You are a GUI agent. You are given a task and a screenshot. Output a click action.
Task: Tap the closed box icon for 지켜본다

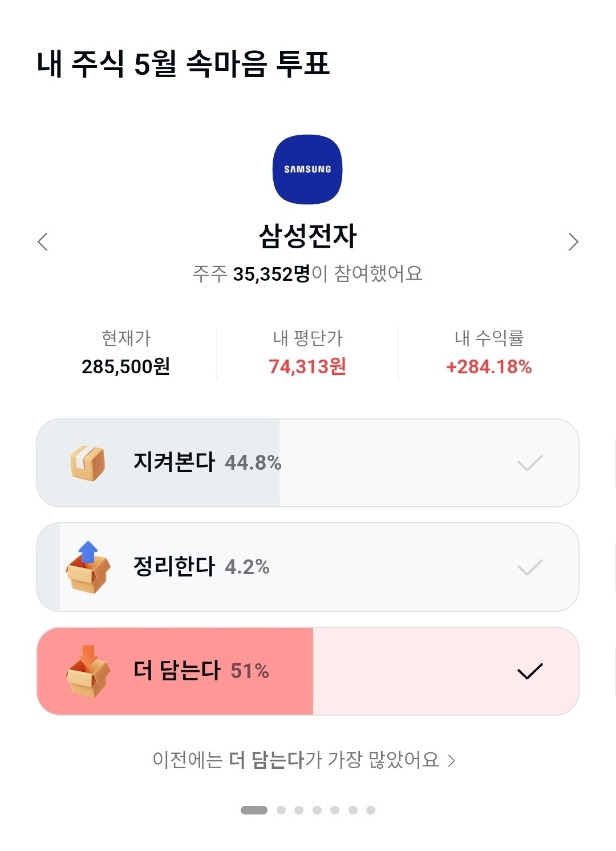click(x=87, y=463)
